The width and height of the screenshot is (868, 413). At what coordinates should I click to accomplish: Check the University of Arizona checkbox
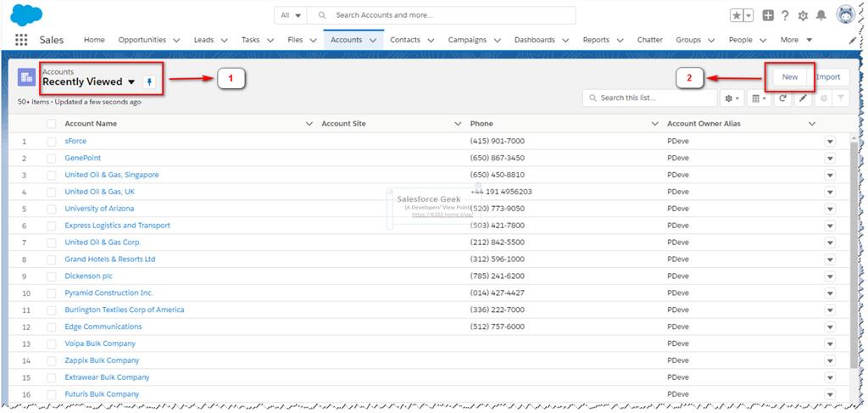pos(52,209)
